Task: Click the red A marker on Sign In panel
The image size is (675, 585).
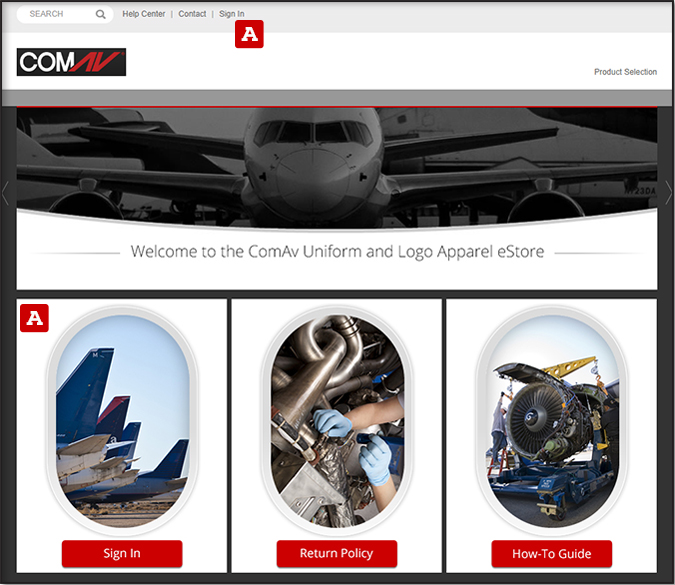Action: (x=34, y=318)
